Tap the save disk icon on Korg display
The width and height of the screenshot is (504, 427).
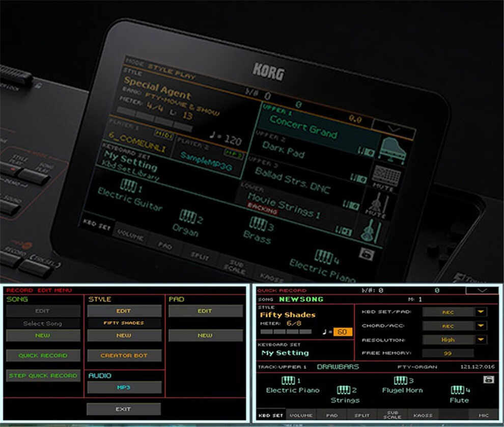click(x=367, y=254)
